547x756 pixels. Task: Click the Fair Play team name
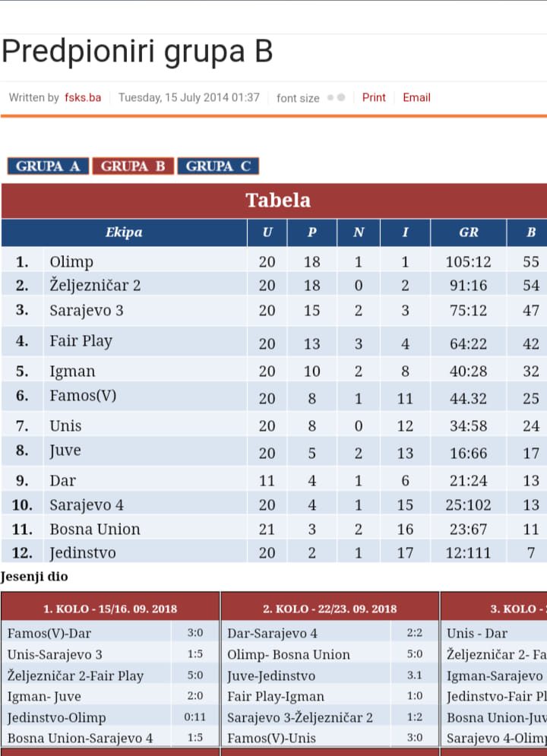(x=81, y=341)
